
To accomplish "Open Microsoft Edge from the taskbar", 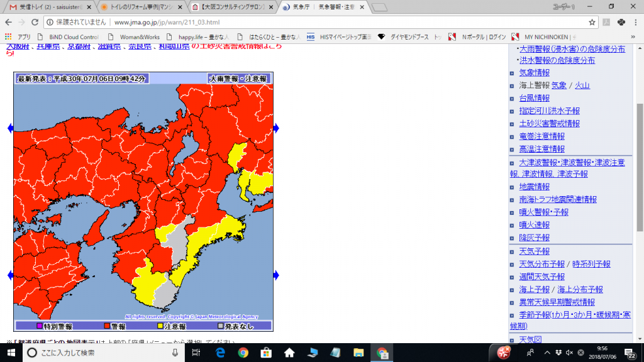I will 221,353.
